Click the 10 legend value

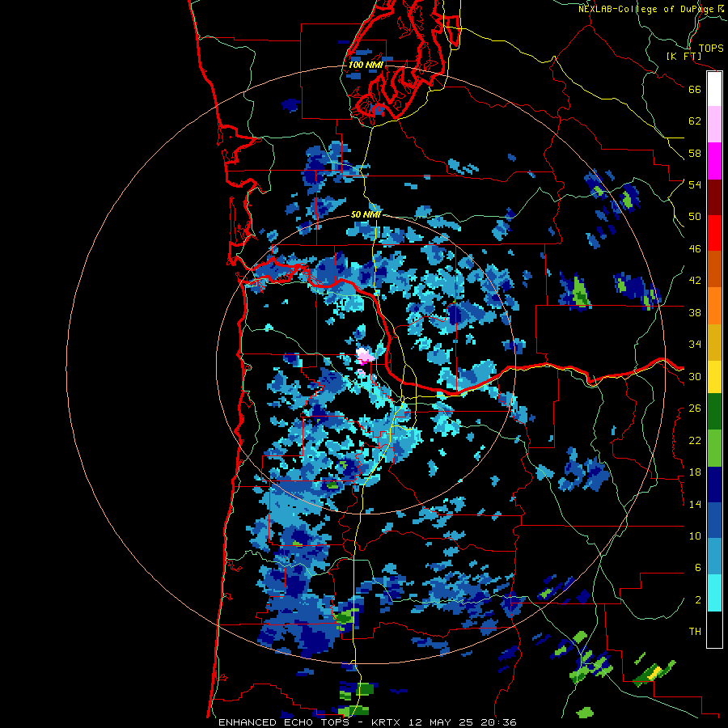pyautogui.click(x=695, y=536)
